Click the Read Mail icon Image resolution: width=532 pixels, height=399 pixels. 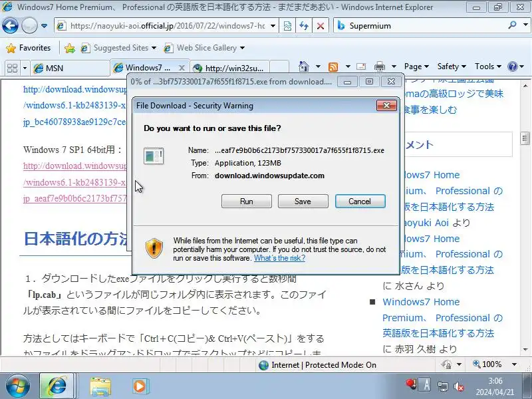click(x=361, y=66)
